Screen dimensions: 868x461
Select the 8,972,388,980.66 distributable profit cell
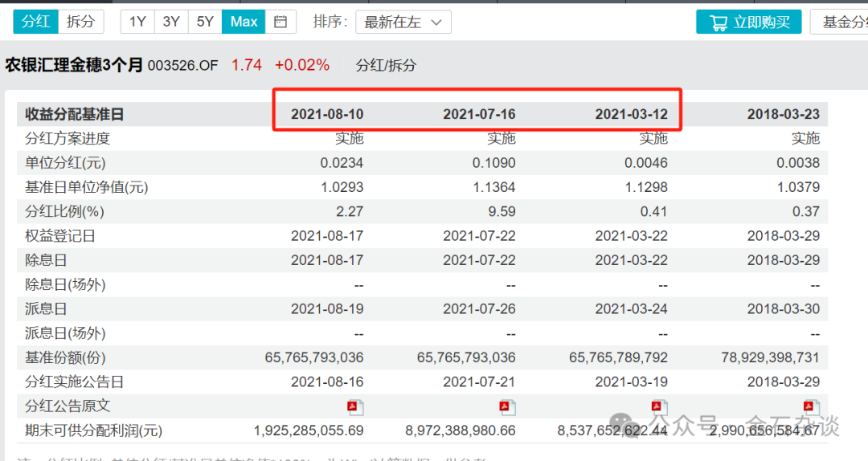(461, 430)
